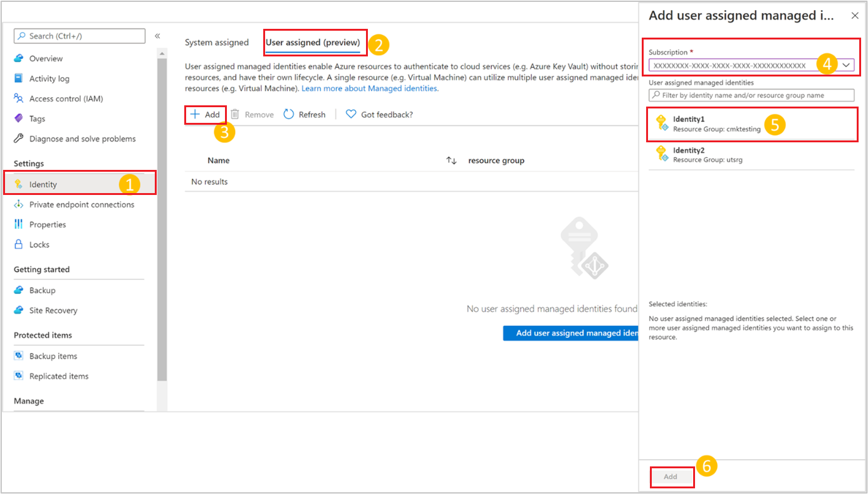Close the Add user assigned managed identity panel
Image resolution: width=868 pixels, height=494 pixels.
854,15
